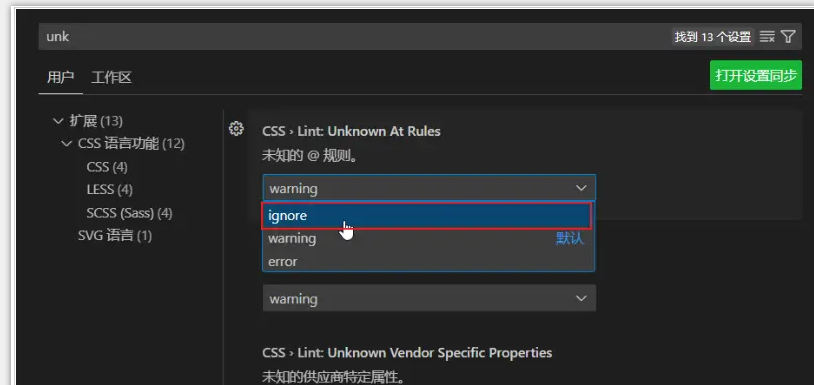Select SVG 语言 (1) in the tree

click(x=115, y=236)
